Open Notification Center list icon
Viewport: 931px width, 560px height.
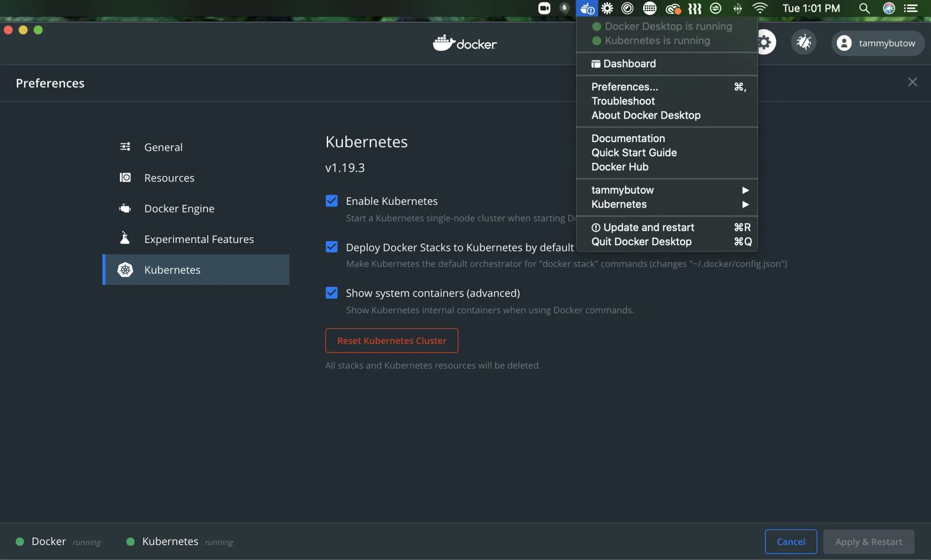point(911,8)
